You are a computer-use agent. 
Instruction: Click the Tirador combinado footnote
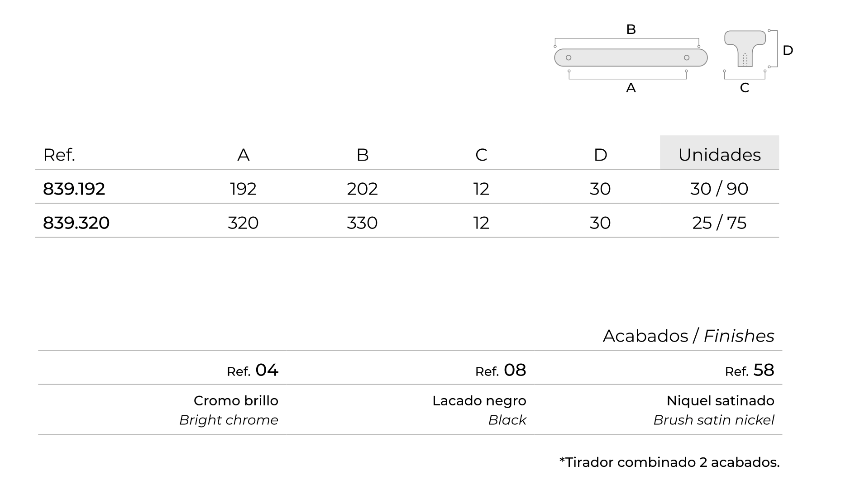click(669, 462)
